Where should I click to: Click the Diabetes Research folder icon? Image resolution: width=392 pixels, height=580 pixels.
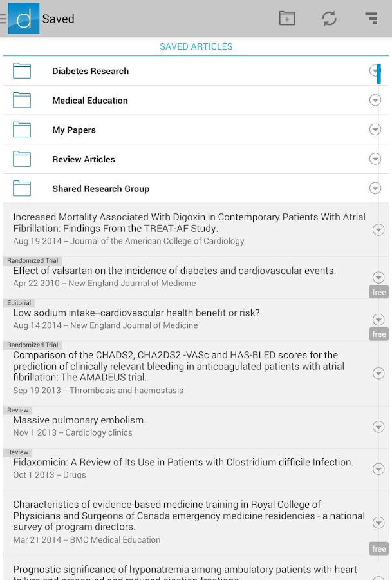22,71
